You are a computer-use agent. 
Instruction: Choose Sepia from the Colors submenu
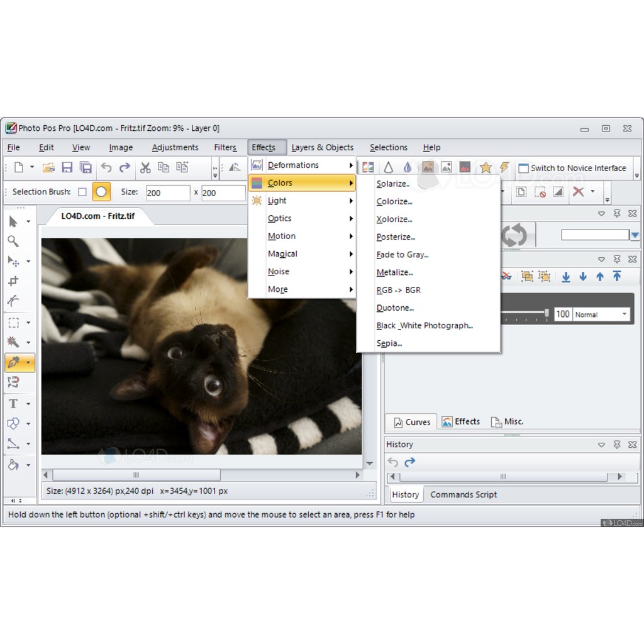(389, 343)
